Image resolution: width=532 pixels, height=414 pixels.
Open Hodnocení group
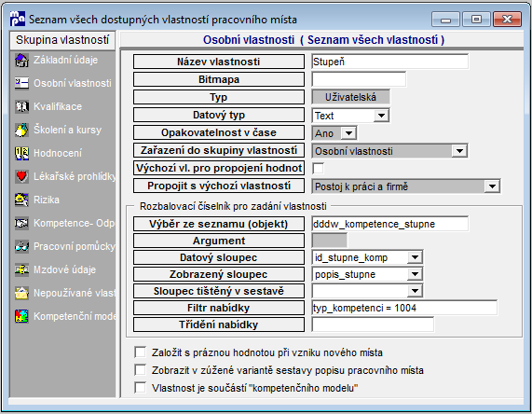(58, 153)
